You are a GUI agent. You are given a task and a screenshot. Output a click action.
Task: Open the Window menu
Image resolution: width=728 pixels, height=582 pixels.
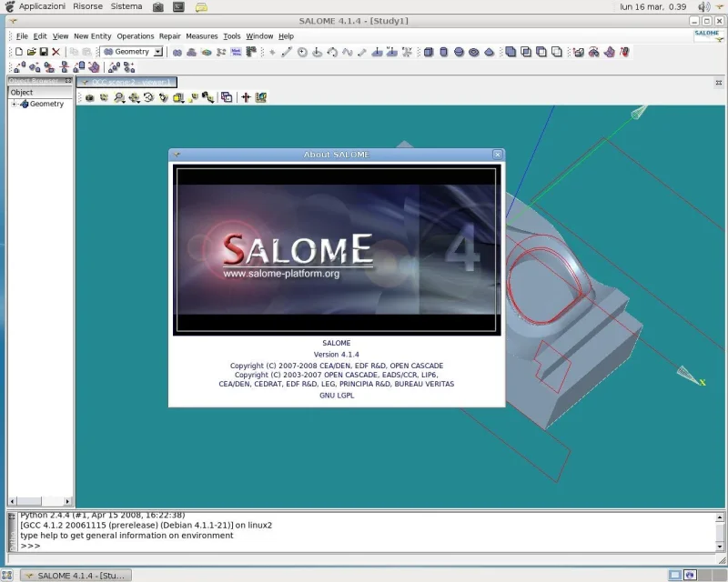[259, 36]
